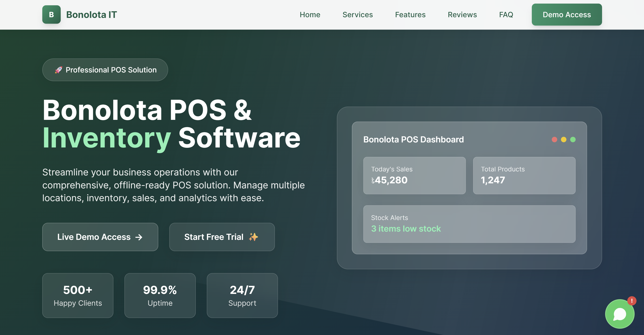This screenshot has width=644, height=335.
Task: Open the FAQ navigation link
Action: 506,15
